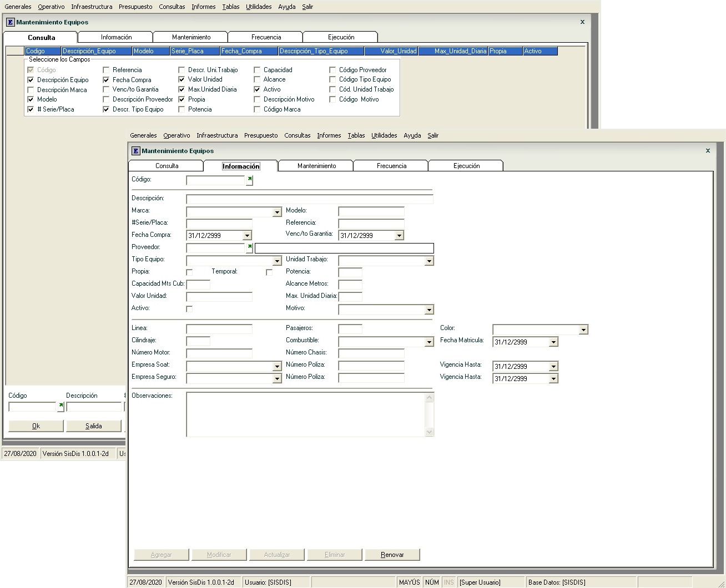Click the lookup icon next to Proveedor field
Viewport: 726px width, 588px height.
point(249,247)
